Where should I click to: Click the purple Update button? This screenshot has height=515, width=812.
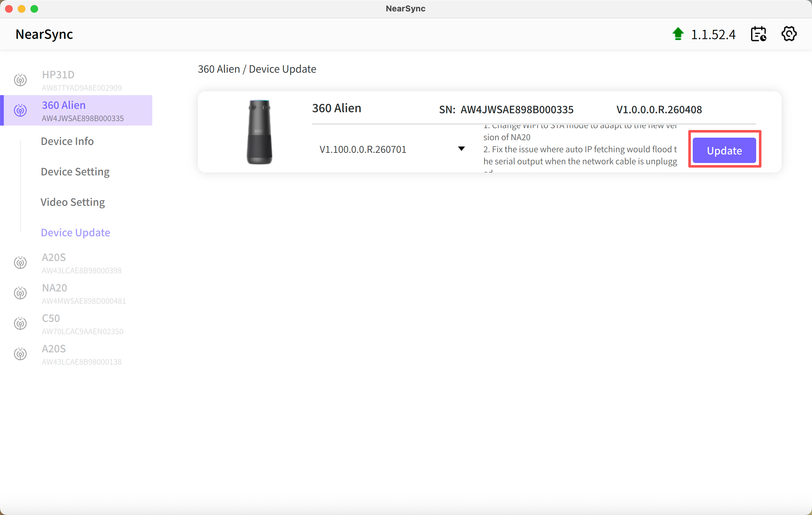click(x=724, y=150)
